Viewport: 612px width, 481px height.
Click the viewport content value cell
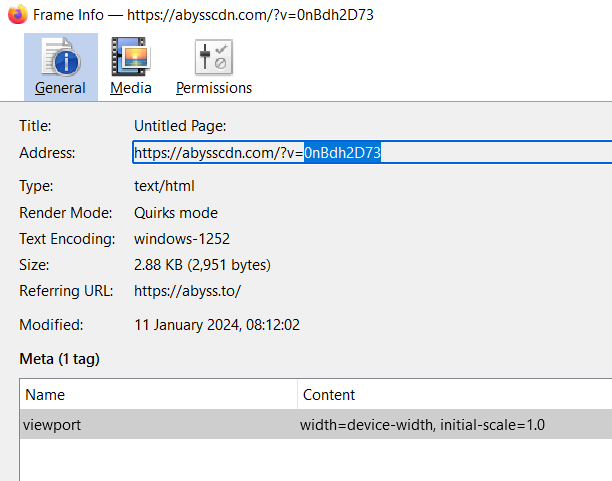[423, 424]
